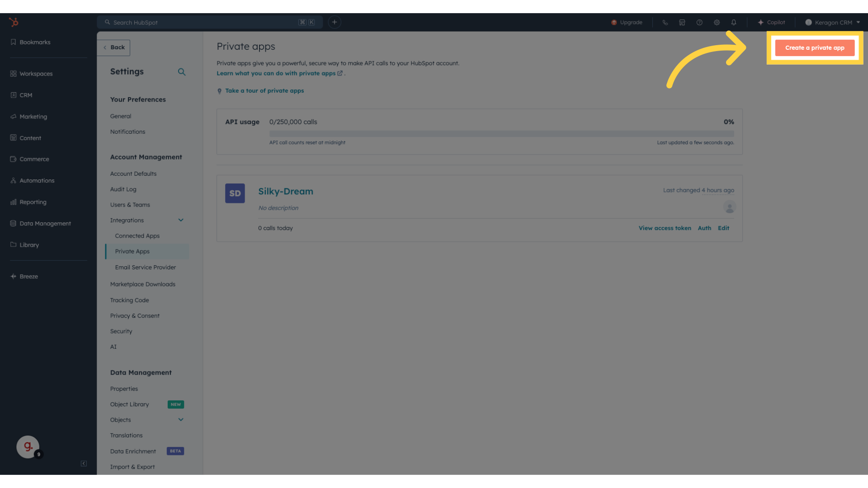
Task: Open the marketplace storefront icon
Action: pyautogui.click(x=682, y=22)
